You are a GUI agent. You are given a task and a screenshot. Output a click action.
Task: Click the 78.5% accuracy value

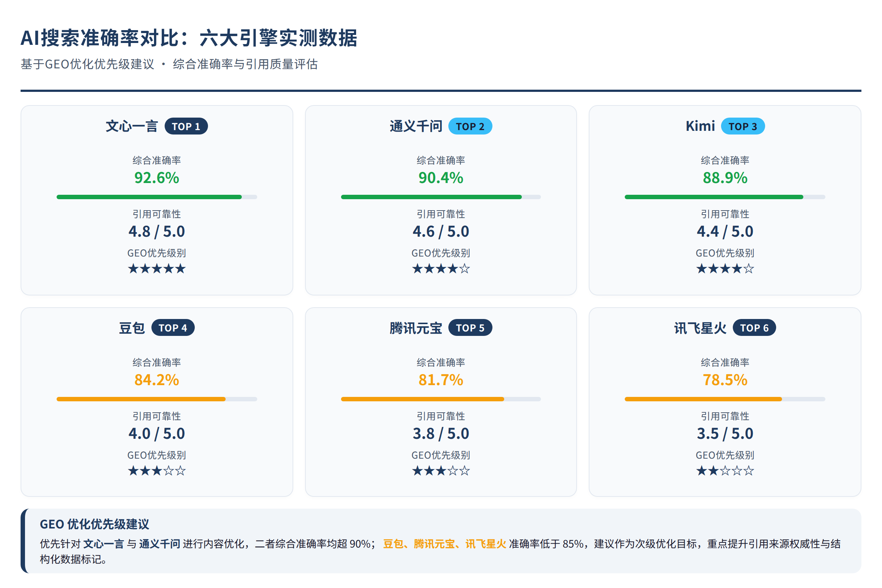tap(725, 380)
